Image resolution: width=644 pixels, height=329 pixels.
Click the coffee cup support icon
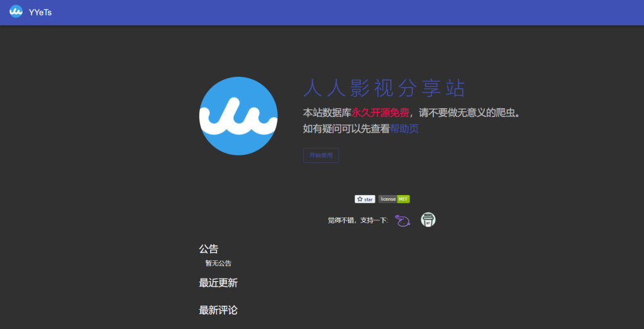tap(428, 220)
